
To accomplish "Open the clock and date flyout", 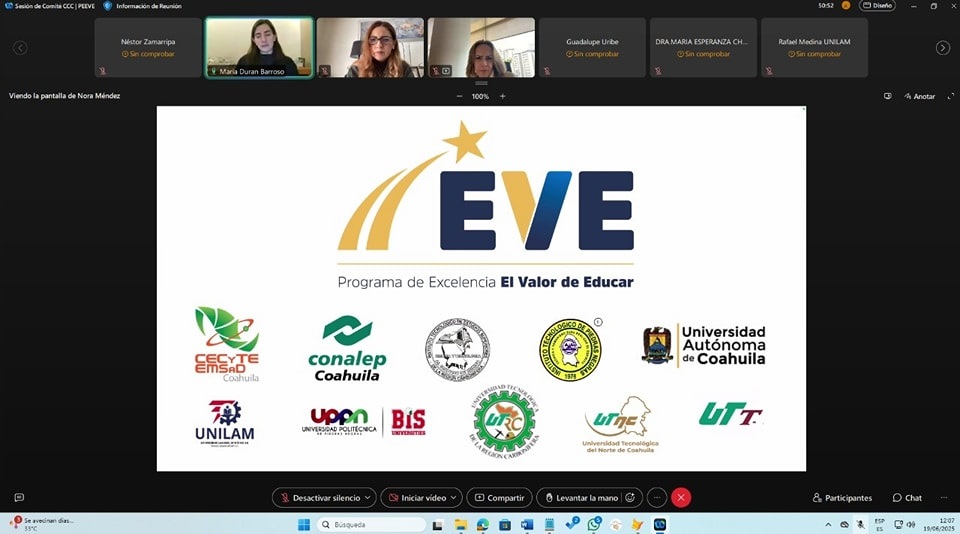I will (x=939, y=524).
